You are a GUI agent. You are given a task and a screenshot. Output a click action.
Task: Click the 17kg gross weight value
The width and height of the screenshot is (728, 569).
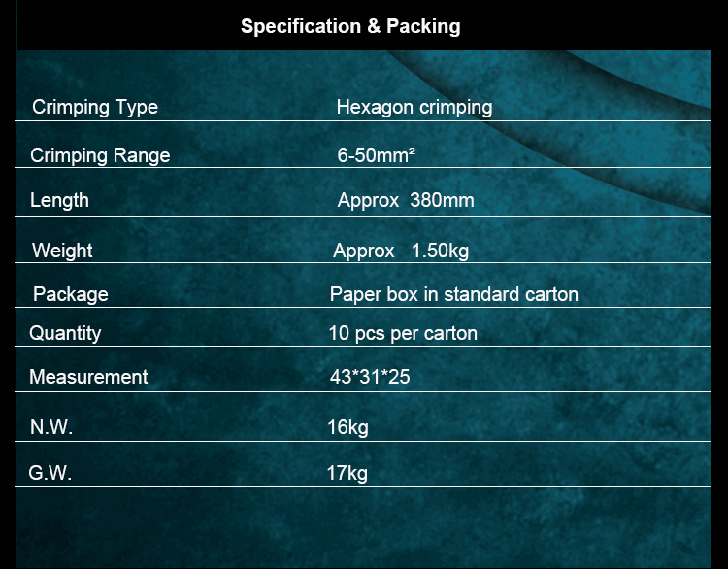coord(347,473)
